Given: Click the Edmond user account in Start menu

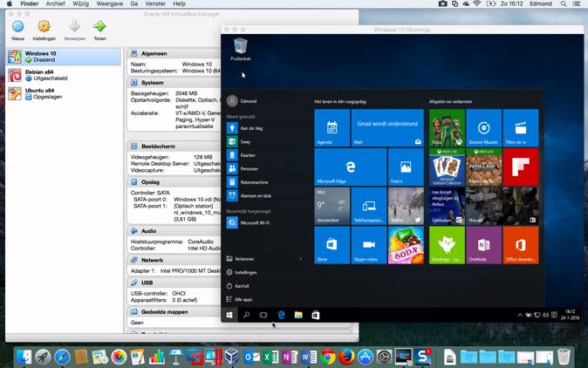Looking at the screenshot, I should [243, 101].
